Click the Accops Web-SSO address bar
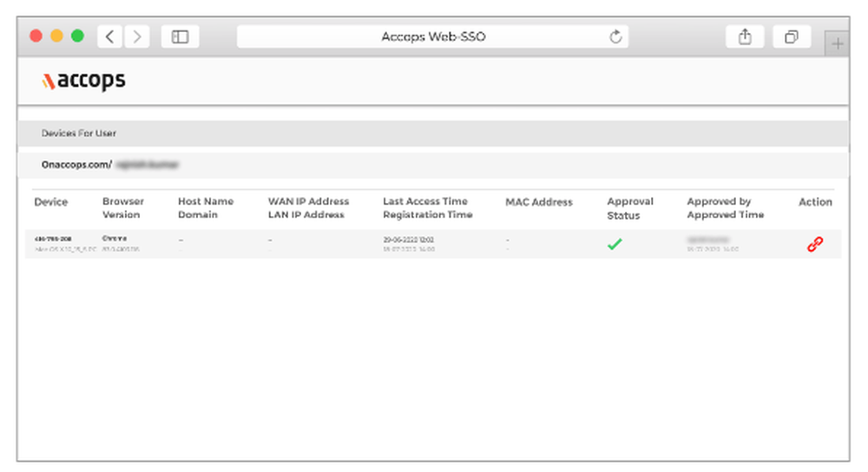 [x=433, y=36]
